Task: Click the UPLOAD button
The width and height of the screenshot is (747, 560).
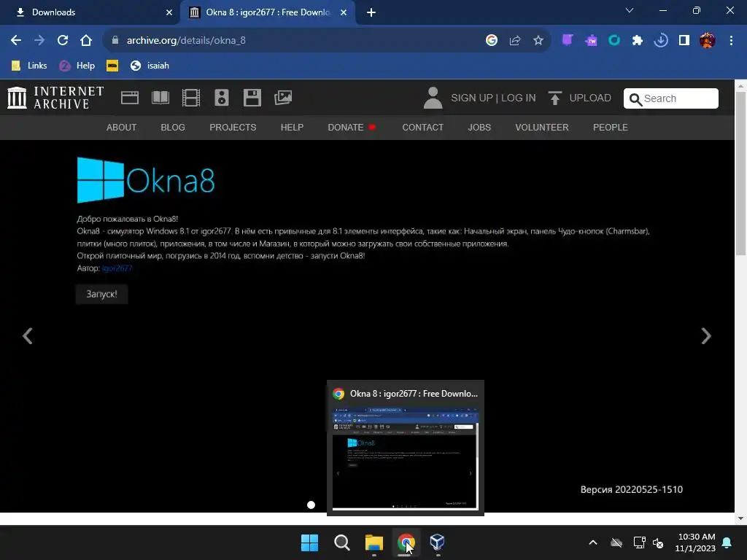Action: tap(579, 98)
